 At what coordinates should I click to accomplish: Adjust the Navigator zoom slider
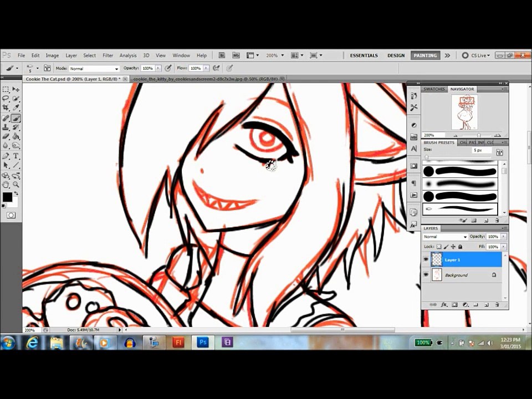(x=479, y=135)
